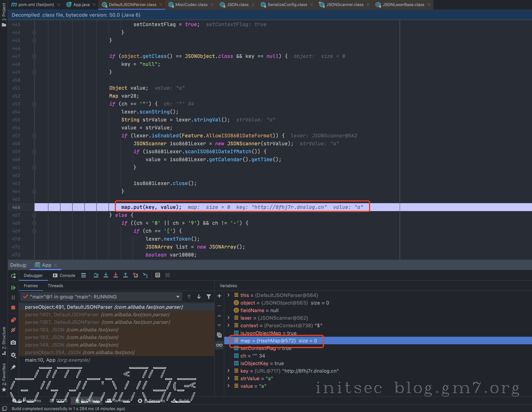Select the main:10, App stack frame
The height and width of the screenshot is (412, 532).
click(57, 360)
